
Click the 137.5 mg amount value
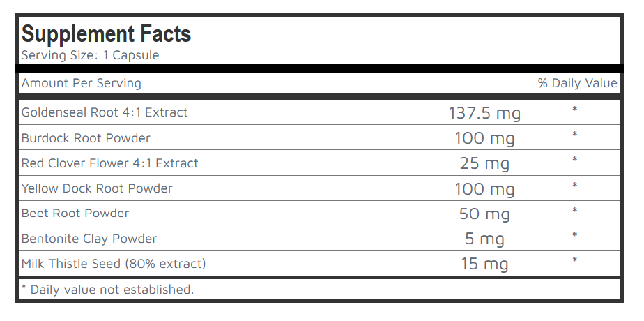click(484, 113)
